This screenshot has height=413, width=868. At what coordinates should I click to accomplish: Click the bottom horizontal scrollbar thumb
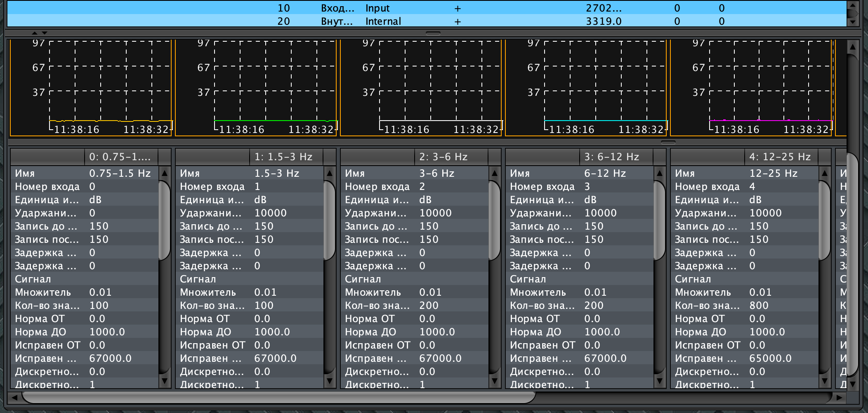(278, 398)
